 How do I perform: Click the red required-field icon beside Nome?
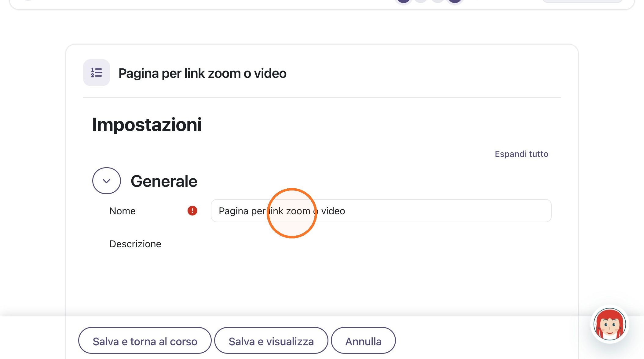pos(192,211)
